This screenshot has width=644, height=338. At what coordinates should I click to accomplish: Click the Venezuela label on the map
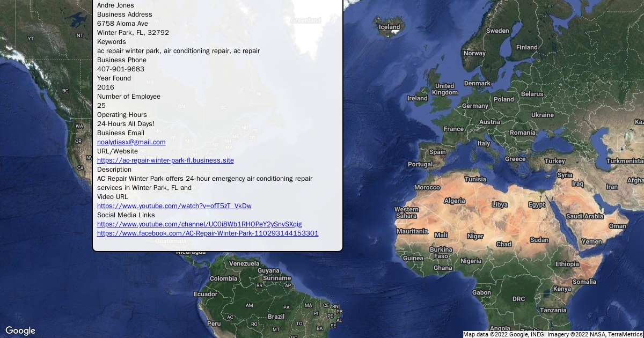tap(244, 263)
